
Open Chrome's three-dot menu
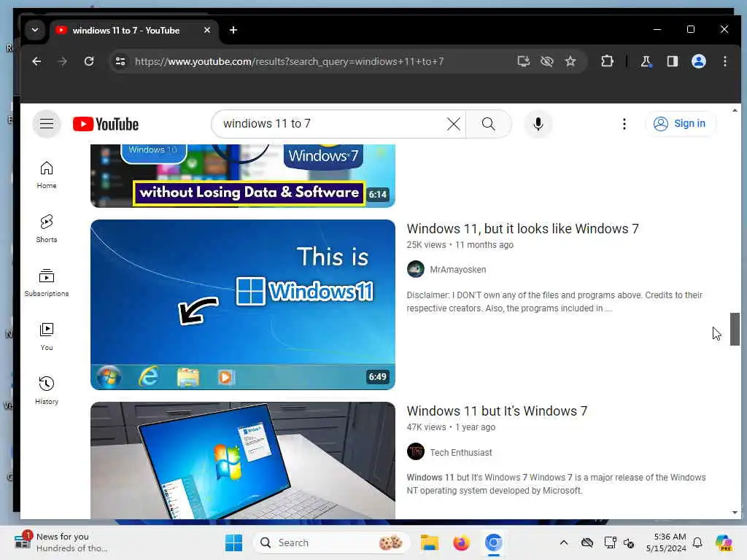pyautogui.click(x=724, y=61)
